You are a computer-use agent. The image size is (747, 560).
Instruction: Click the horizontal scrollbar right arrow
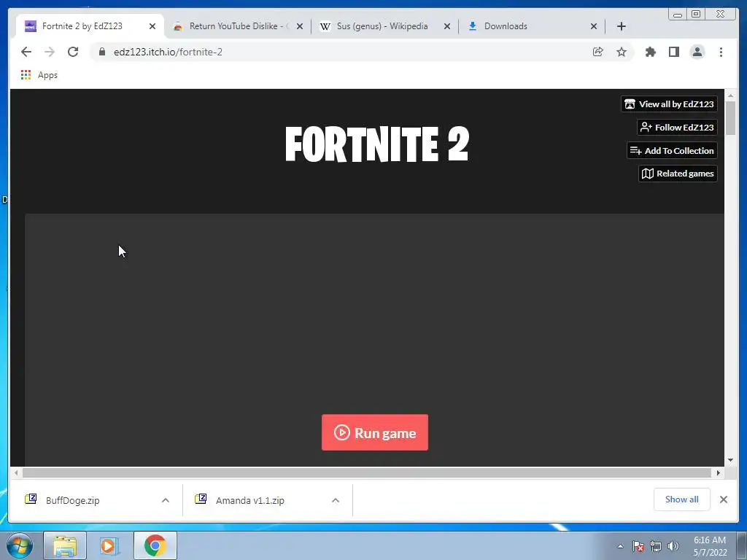(x=718, y=472)
